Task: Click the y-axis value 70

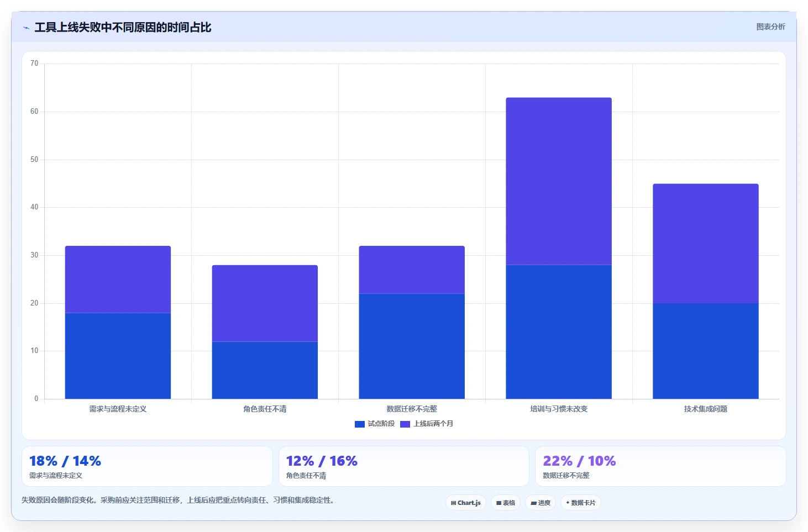Action: pyautogui.click(x=34, y=64)
